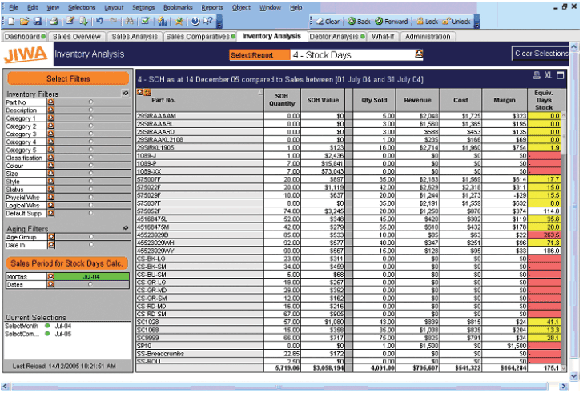Viewport: 583px width, 398px height.
Task: Open the Part No filter dropdown
Action: 51,102
